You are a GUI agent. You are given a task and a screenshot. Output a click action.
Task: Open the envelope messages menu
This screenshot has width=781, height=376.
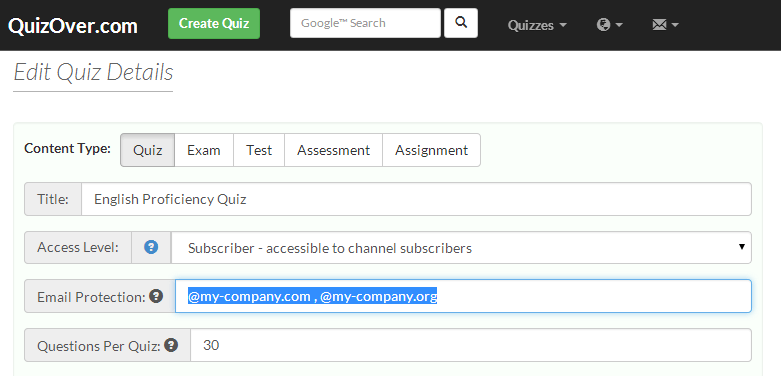coord(665,25)
